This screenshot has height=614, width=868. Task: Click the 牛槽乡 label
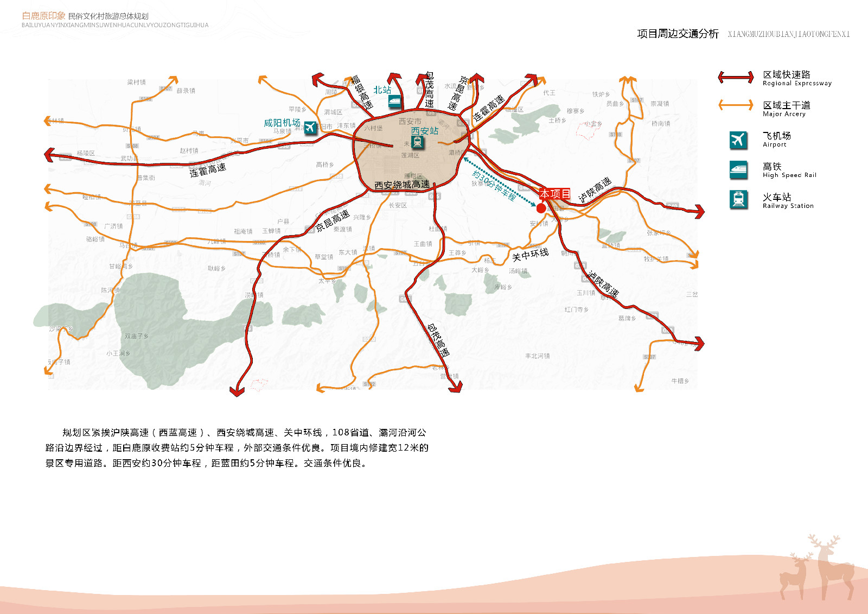click(x=680, y=381)
